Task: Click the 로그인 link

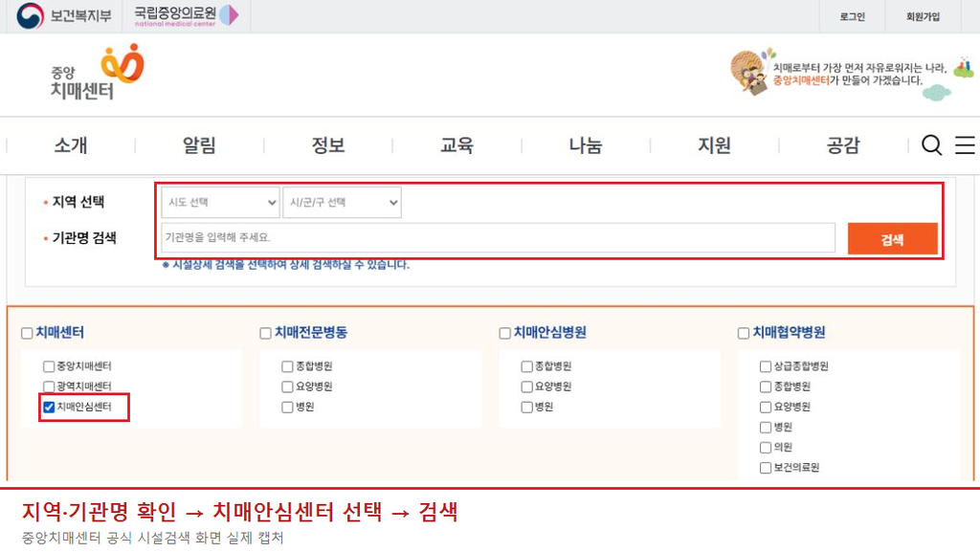Action: click(x=853, y=16)
